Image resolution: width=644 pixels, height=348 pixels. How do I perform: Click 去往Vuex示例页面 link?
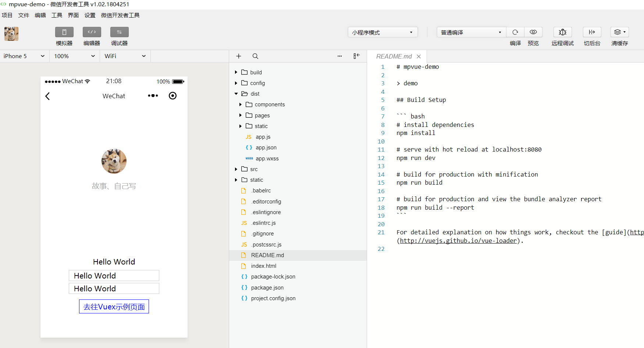(x=114, y=306)
